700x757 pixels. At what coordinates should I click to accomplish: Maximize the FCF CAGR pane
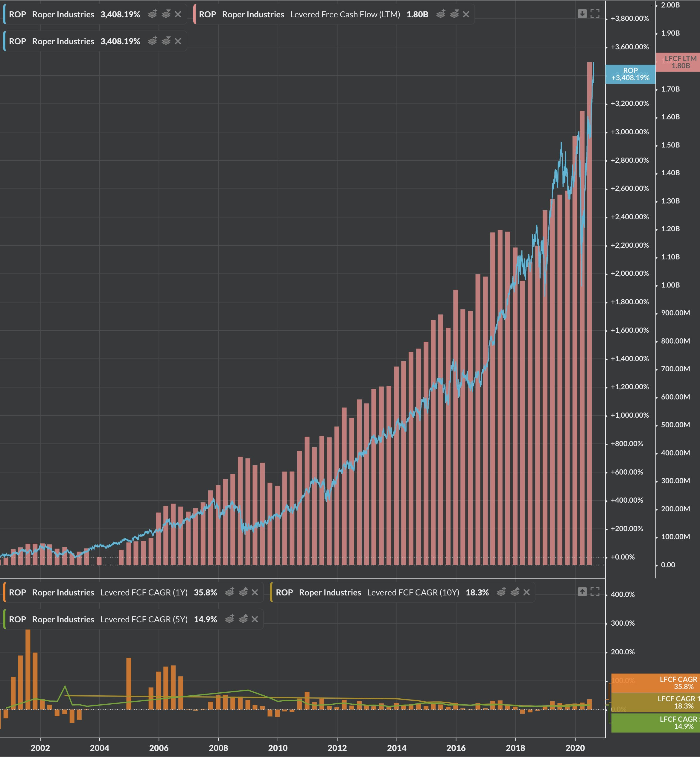click(x=595, y=592)
